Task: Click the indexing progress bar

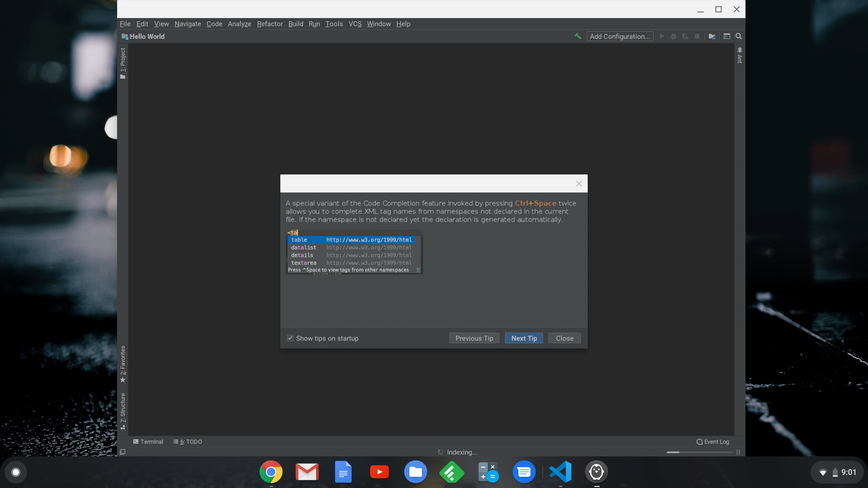Action: (x=699, y=452)
